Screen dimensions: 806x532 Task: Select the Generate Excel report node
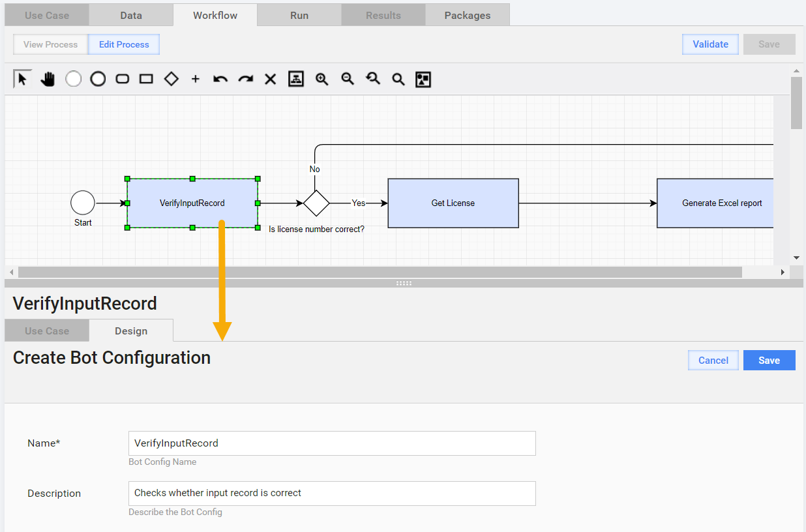tap(715, 203)
